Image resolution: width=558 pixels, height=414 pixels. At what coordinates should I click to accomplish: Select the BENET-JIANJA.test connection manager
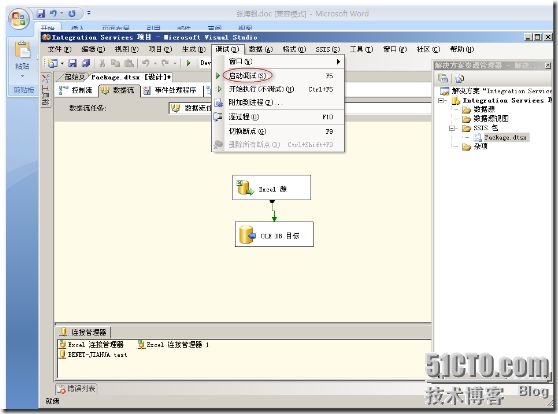coord(93,355)
